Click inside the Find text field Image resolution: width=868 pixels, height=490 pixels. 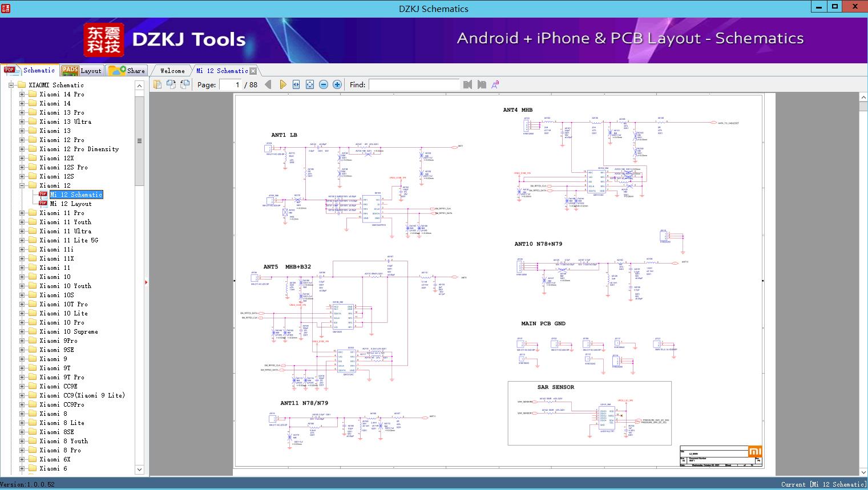coord(414,84)
